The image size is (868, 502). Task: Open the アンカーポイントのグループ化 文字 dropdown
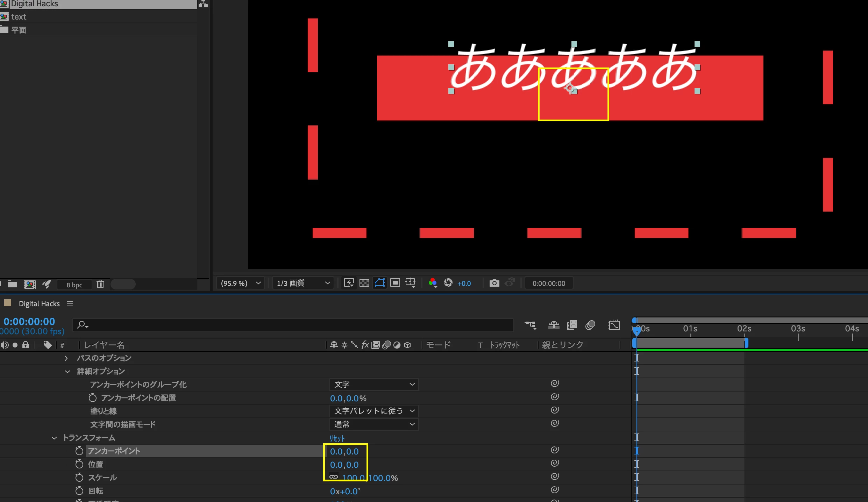374,385
